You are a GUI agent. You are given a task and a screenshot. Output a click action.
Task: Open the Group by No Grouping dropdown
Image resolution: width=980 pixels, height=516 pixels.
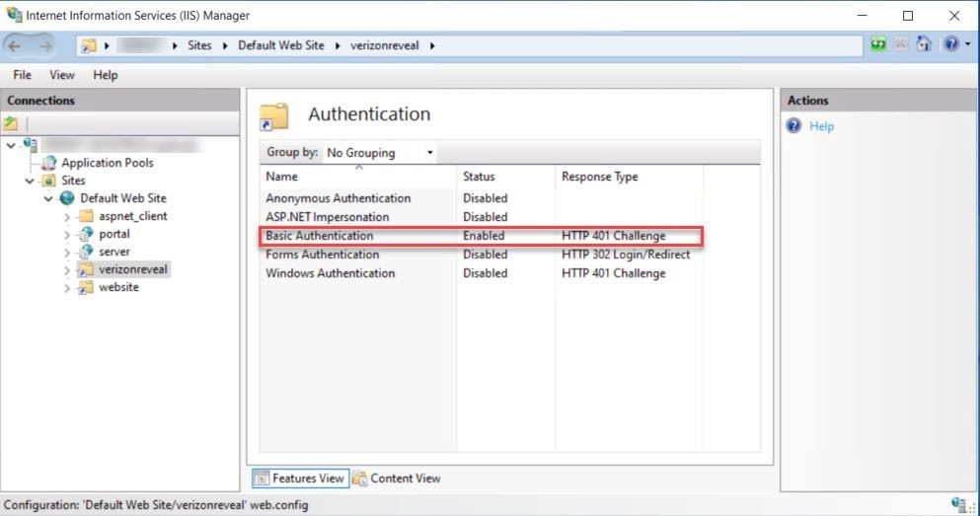pyautogui.click(x=380, y=152)
